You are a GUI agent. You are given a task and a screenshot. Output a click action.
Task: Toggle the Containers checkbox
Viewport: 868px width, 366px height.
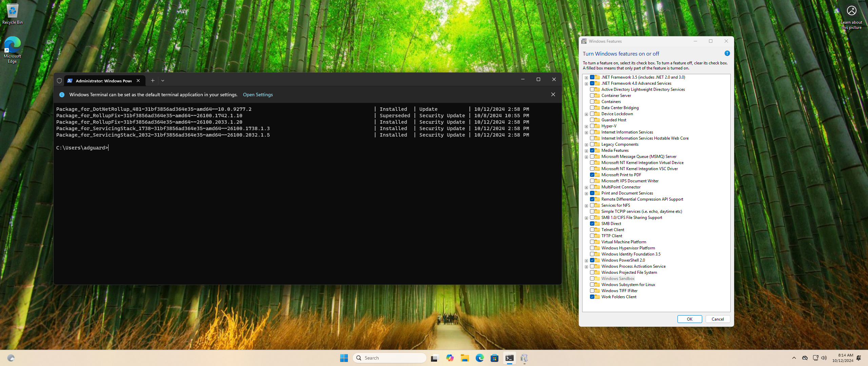(592, 102)
